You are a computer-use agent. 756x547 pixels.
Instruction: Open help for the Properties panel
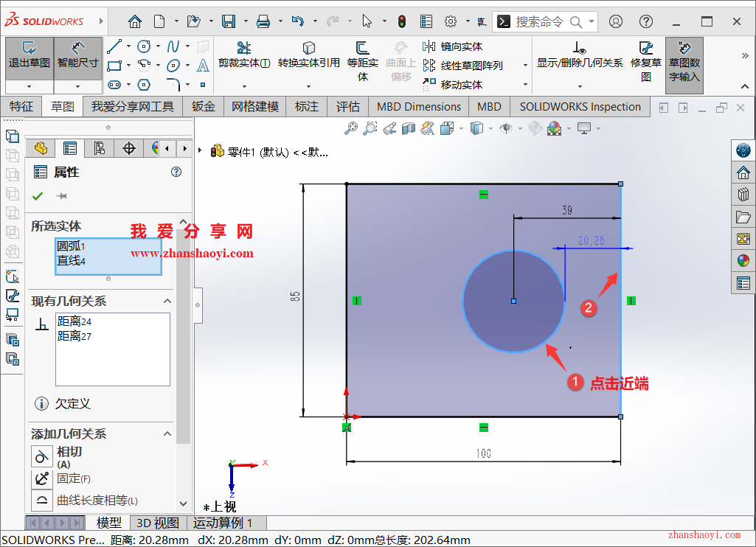176,172
